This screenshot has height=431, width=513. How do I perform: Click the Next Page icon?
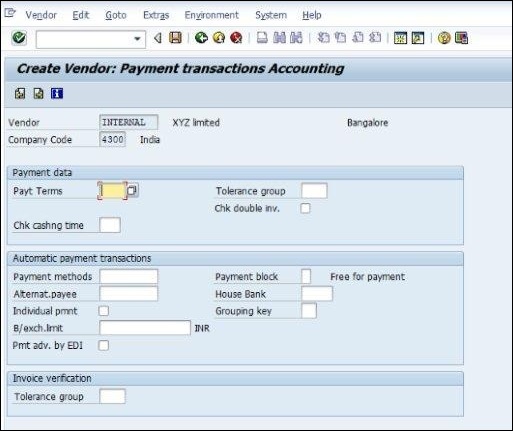tap(358, 38)
